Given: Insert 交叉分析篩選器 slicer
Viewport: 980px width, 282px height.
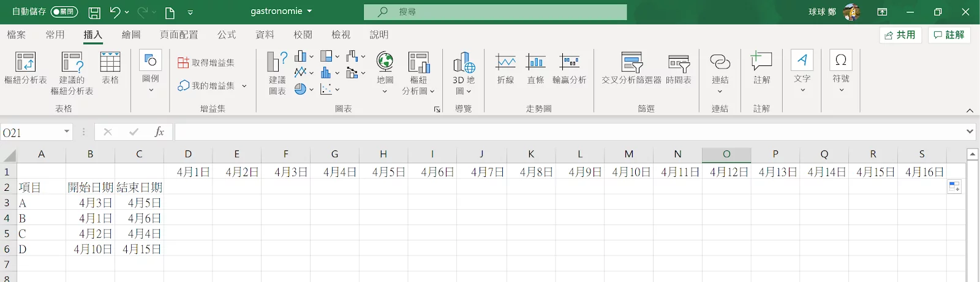Looking at the screenshot, I should [631, 69].
